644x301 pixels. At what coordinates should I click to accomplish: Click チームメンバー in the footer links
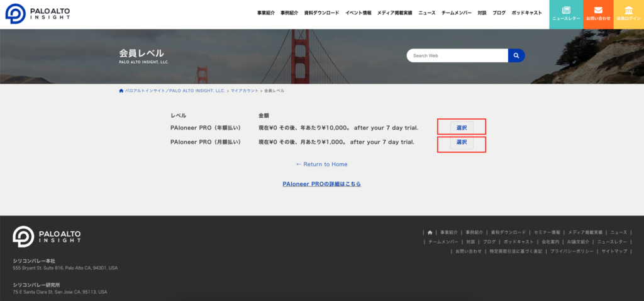443,242
